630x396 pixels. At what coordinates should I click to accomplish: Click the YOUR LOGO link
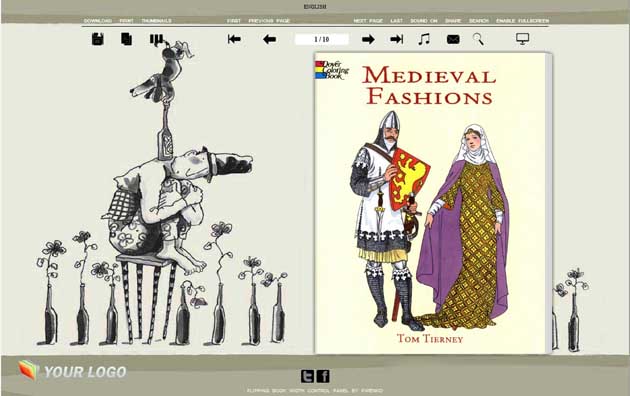[x=72, y=371]
